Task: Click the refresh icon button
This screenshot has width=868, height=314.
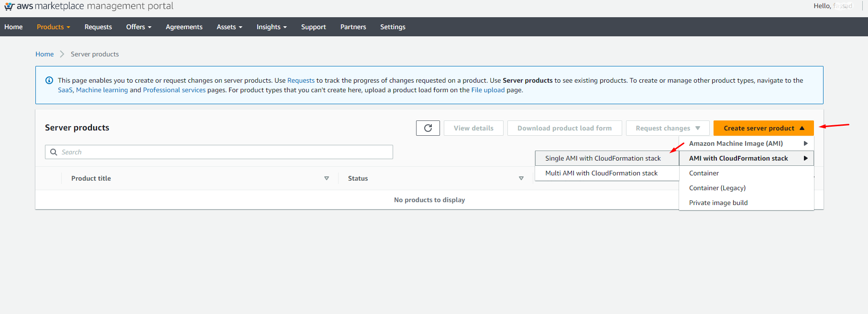Action: [428, 128]
